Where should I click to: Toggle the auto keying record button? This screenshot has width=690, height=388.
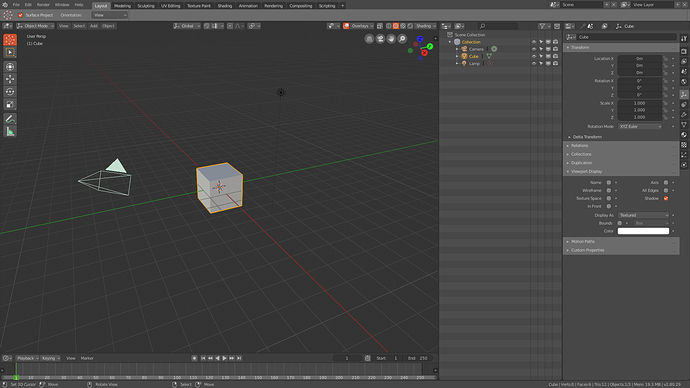click(194, 358)
